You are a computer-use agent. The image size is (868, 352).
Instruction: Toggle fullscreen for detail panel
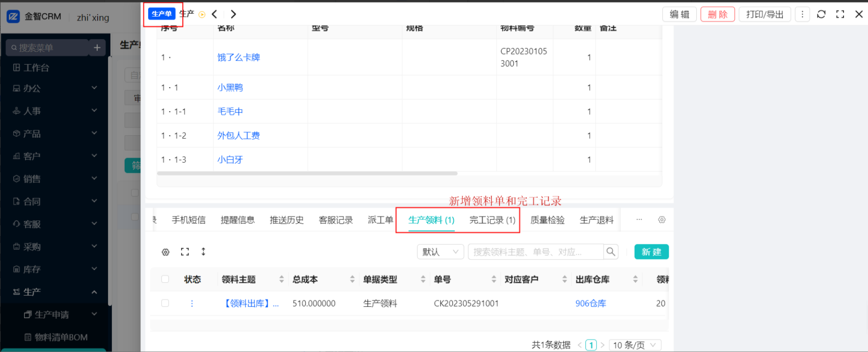tap(840, 14)
